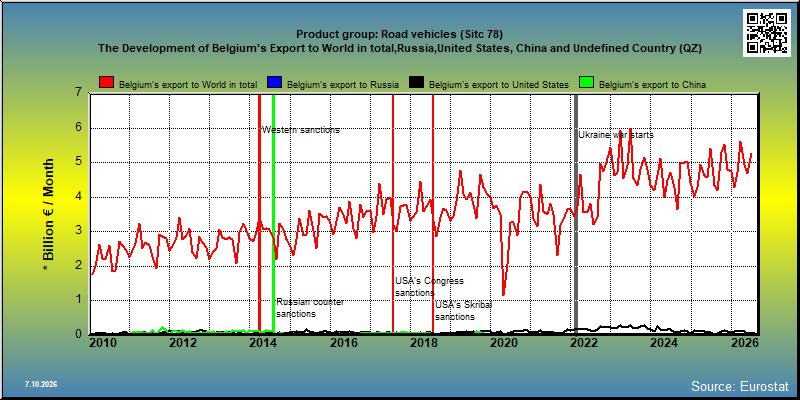Click the green China legend swatch
Screen dimensions: 800x400
click(x=586, y=84)
